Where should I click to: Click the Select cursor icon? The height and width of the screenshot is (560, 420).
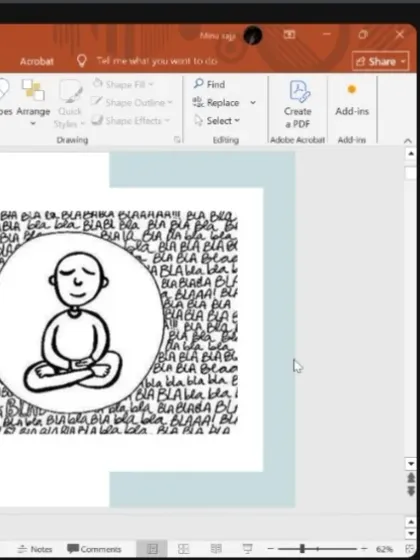pos(198,120)
